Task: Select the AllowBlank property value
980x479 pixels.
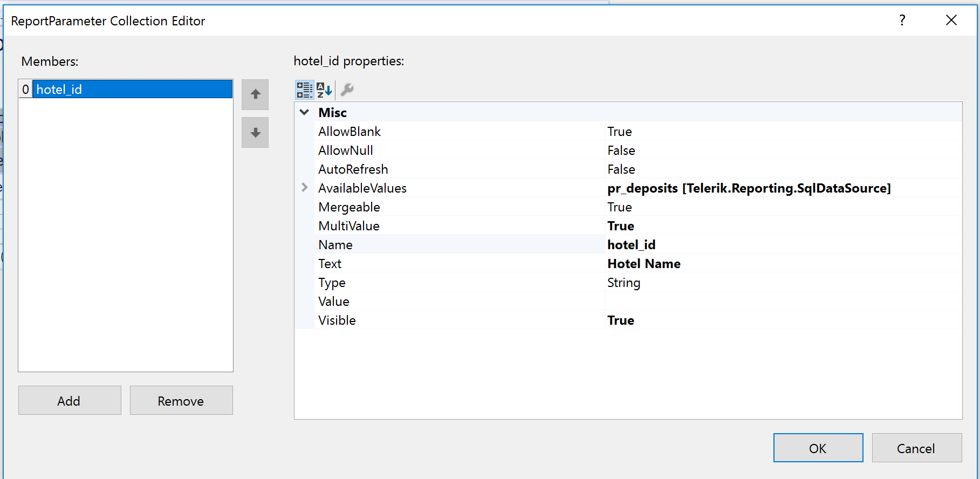Action: [620, 132]
